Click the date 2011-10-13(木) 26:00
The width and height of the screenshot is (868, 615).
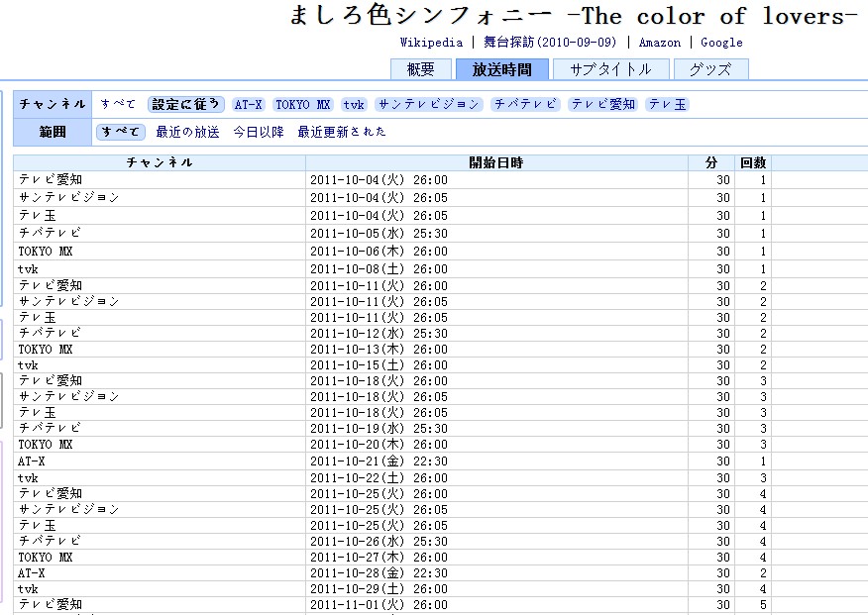click(379, 350)
